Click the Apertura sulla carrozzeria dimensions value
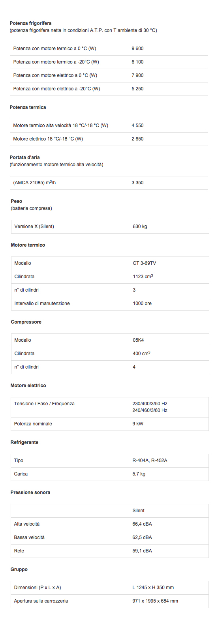This screenshot has height=644, width=216. tap(155, 601)
